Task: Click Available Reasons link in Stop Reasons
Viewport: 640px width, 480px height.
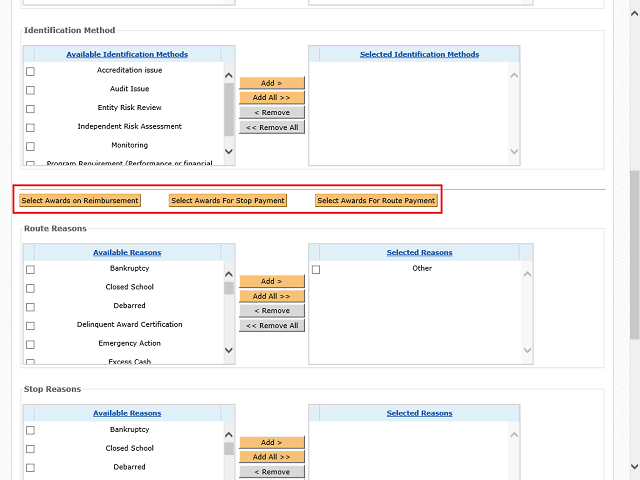Action: click(x=127, y=413)
